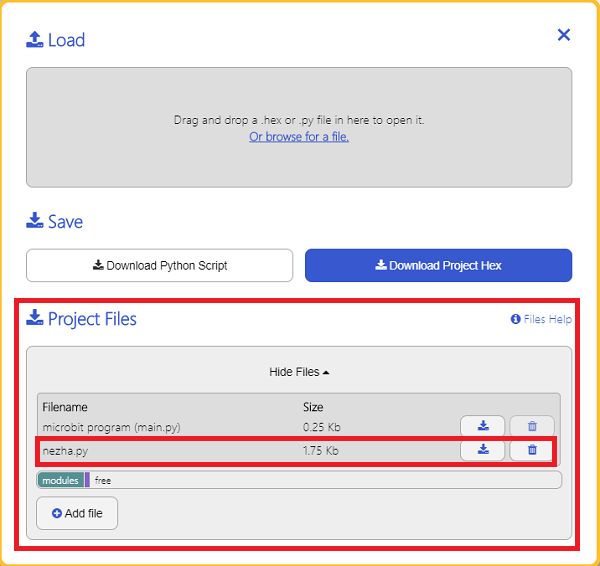Collapse the list with Hide Files
The width and height of the screenshot is (600, 566).
pyautogui.click(x=299, y=372)
